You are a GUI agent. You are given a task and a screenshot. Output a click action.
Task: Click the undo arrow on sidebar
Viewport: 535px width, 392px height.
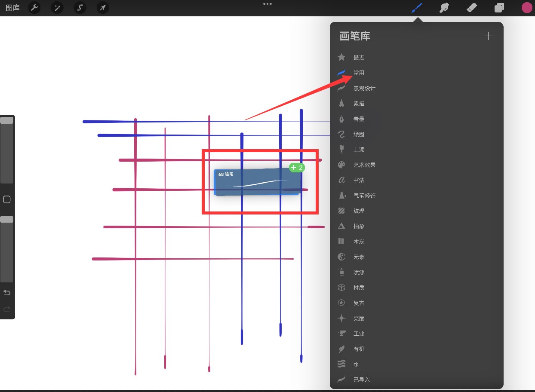coord(7,293)
